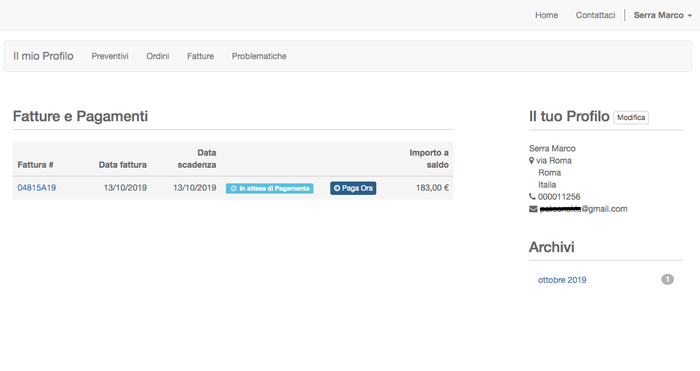Screen dimensions: 700x371
Task: Click the phone icon beside 000011256
Action: point(532,196)
